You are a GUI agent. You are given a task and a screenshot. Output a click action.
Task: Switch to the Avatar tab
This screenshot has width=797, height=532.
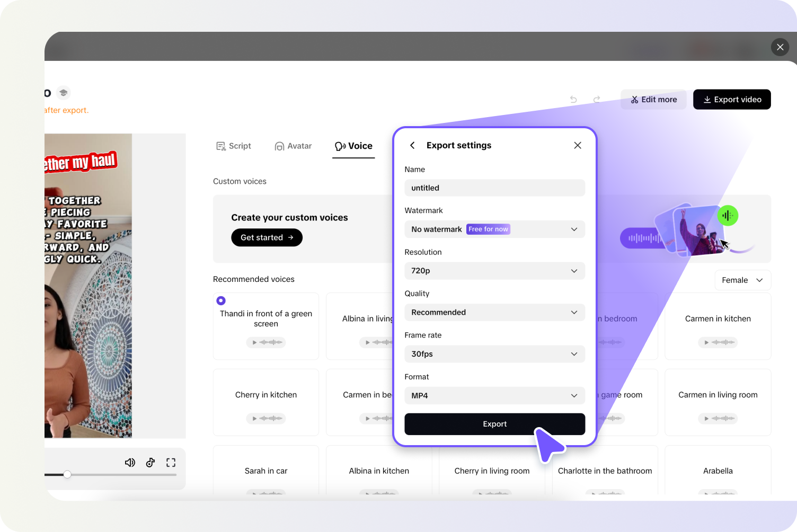pyautogui.click(x=294, y=146)
